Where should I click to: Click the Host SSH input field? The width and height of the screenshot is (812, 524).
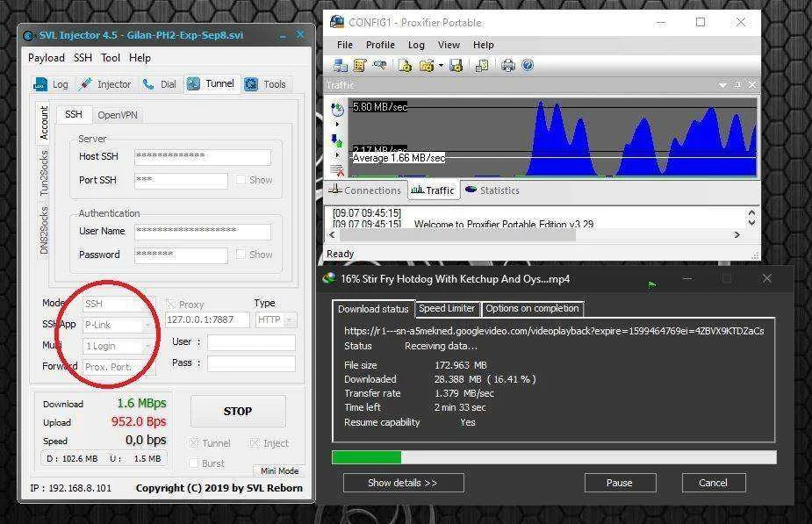pos(203,157)
